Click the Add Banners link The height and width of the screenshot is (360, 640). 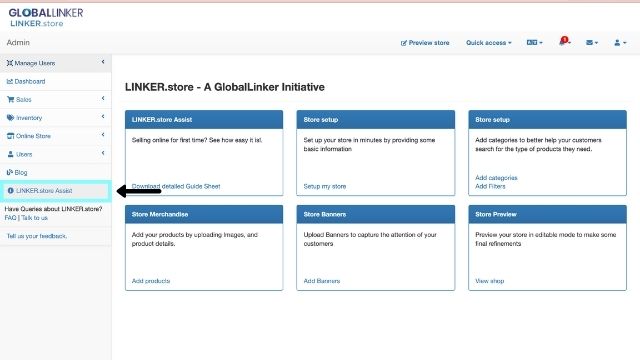322,281
